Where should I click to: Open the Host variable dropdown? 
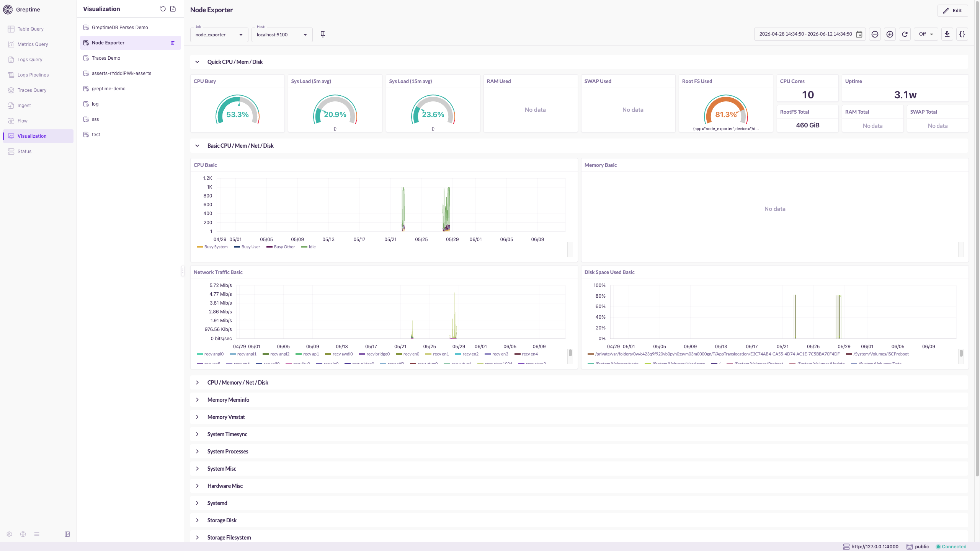click(x=282, y=34)
